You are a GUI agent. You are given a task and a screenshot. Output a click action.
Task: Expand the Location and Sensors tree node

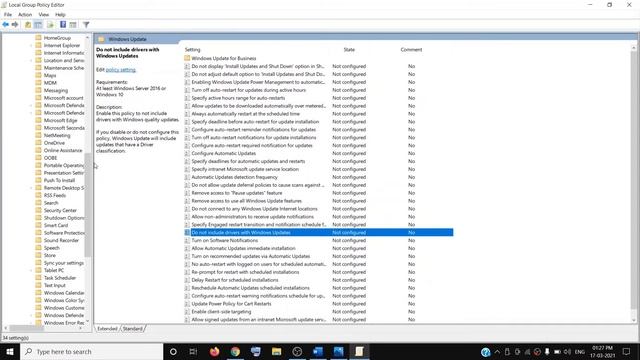pos(31,60)
